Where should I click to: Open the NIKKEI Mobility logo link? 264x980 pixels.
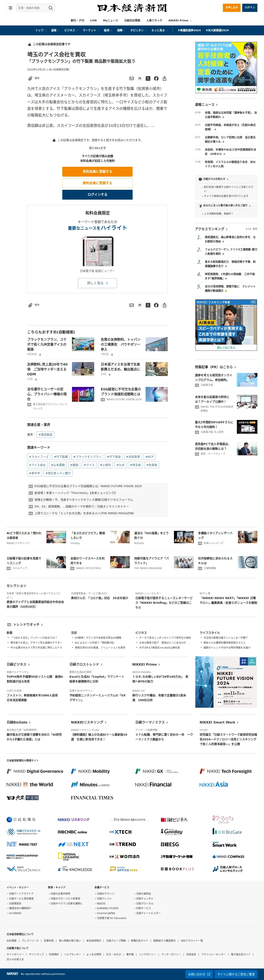coord(90,771)
